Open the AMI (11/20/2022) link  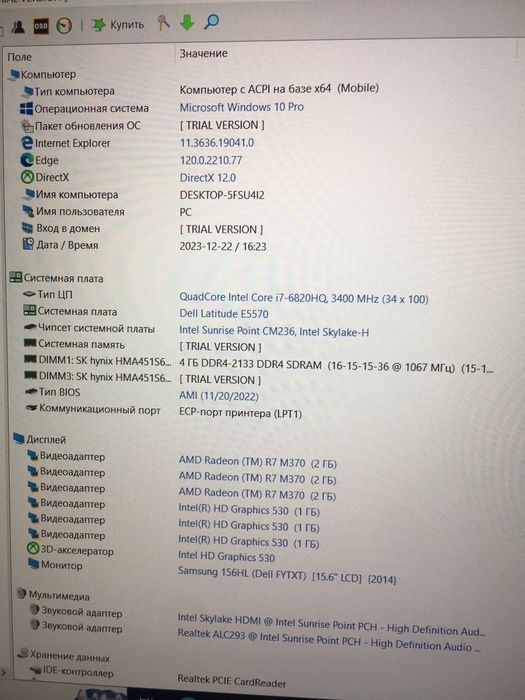coord(219,396)
